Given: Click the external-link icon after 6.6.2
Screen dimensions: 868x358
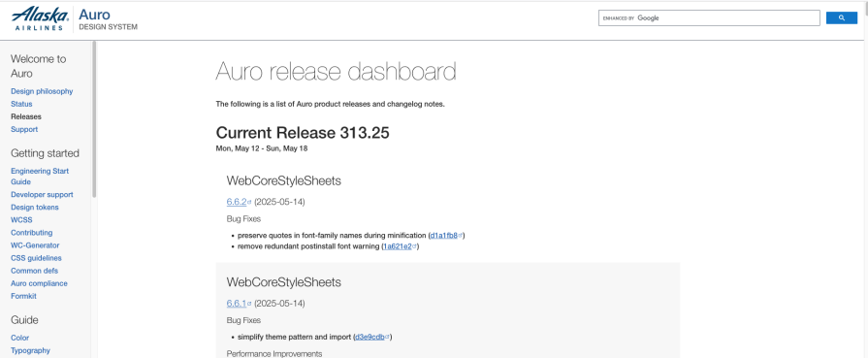Looking at the screenshot, I should click(249, 202).
